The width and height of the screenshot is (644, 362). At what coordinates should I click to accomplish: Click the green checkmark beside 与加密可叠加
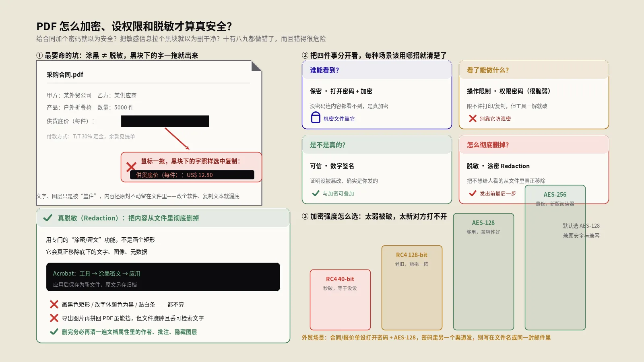tap(316, 193)
